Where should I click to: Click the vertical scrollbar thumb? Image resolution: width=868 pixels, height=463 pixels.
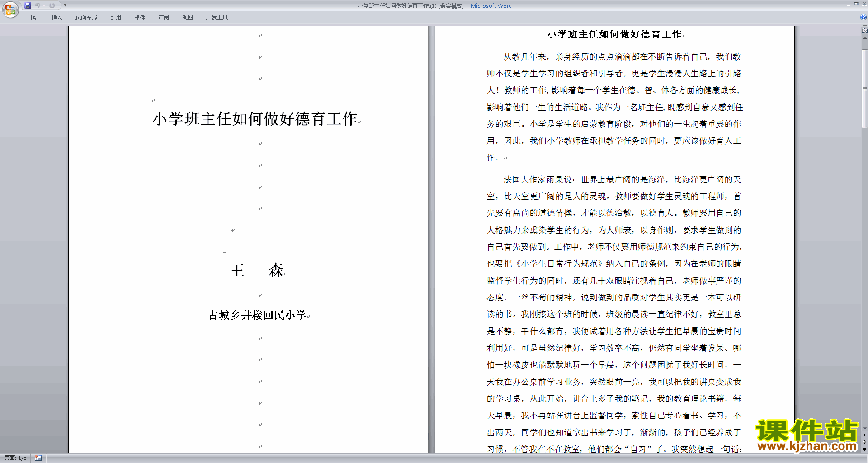tap(864, 89)
